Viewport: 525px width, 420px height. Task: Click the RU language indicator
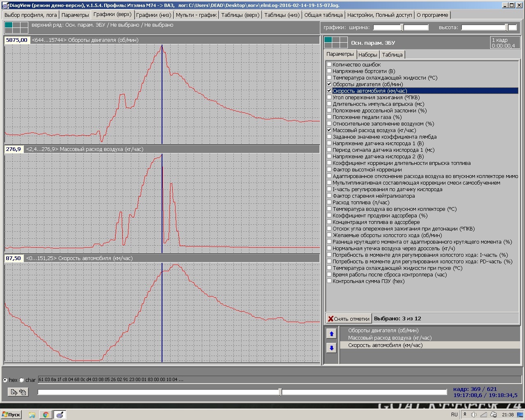[454, 415]
